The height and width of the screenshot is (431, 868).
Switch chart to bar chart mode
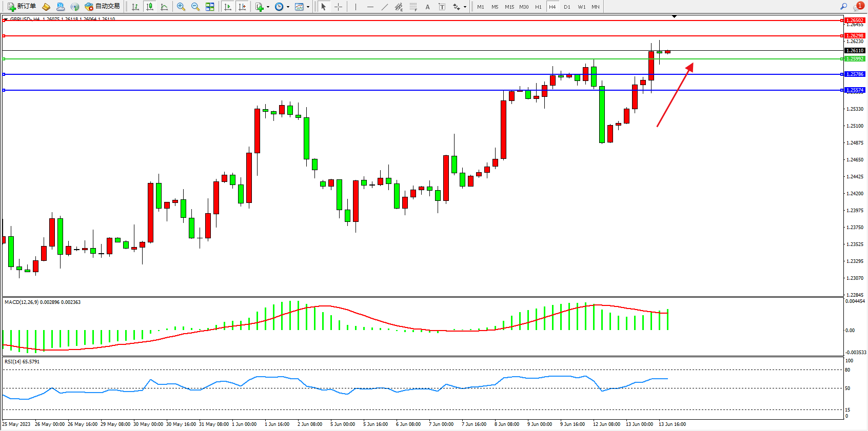click(135, 7)
